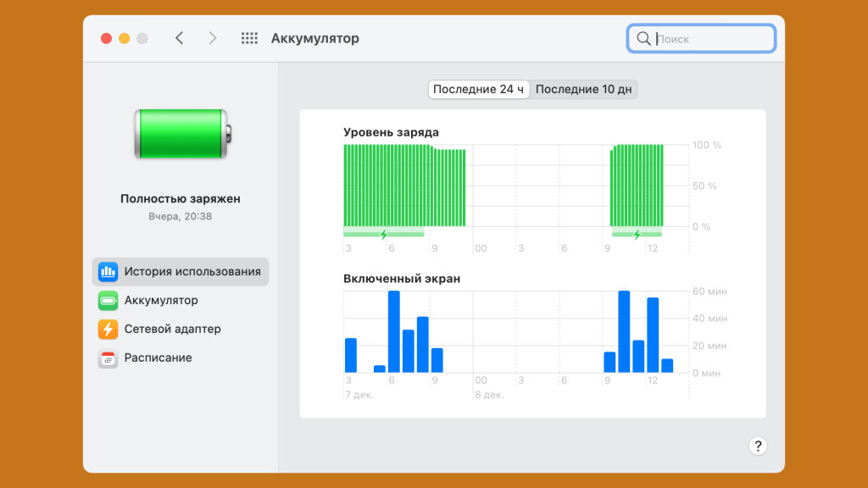Viewport: 868px width, 488px height.
Task: Click the 50 % axis label
Action: pos(704,186)
